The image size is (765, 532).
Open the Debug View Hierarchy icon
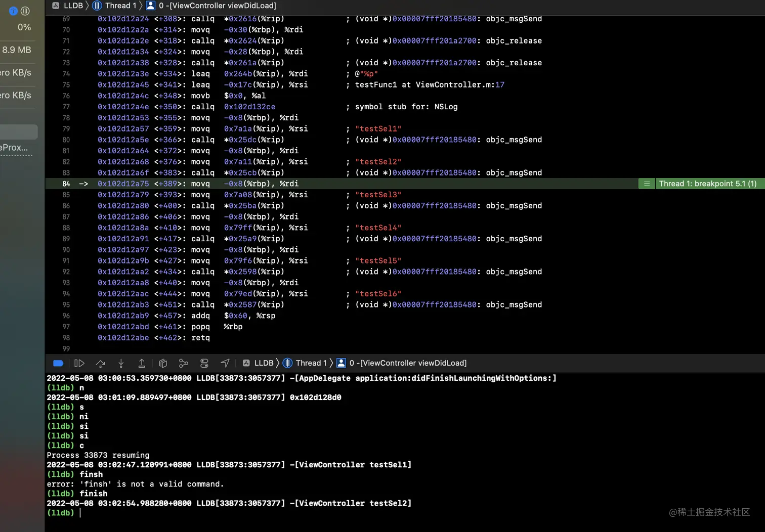click(163, 363)
